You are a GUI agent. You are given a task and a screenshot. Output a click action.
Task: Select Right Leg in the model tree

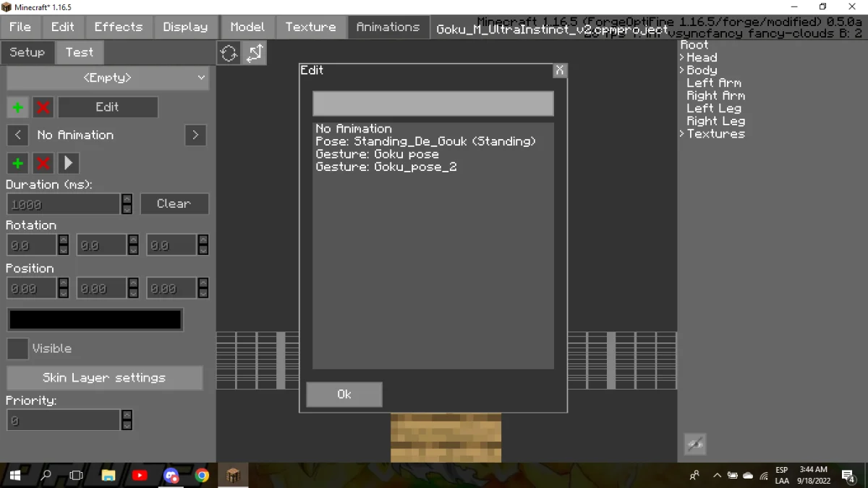pyautogui.click(x=716, y=121)
